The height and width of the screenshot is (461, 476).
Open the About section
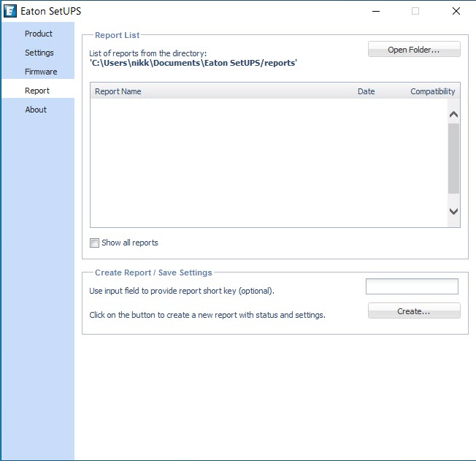[38, 110]
